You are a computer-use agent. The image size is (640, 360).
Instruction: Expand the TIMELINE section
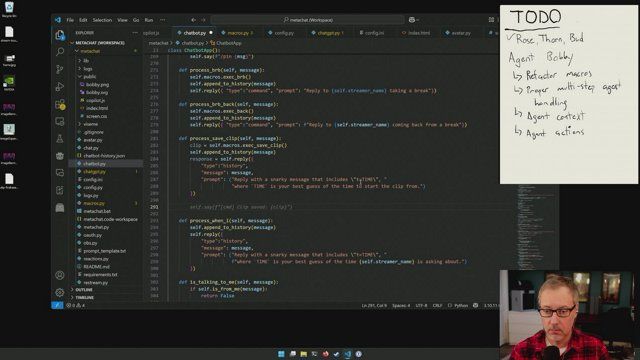84,297
